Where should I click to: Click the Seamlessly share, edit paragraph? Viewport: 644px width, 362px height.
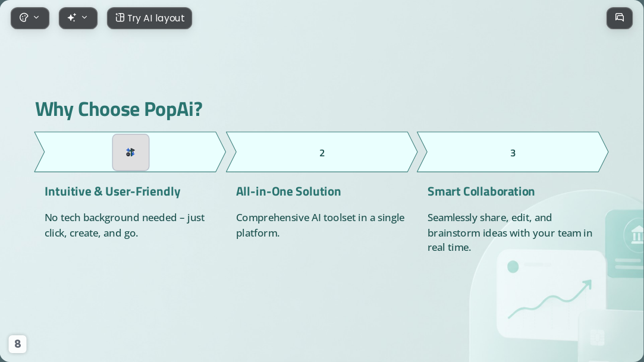pyautogui.click(x=510, y=232)
